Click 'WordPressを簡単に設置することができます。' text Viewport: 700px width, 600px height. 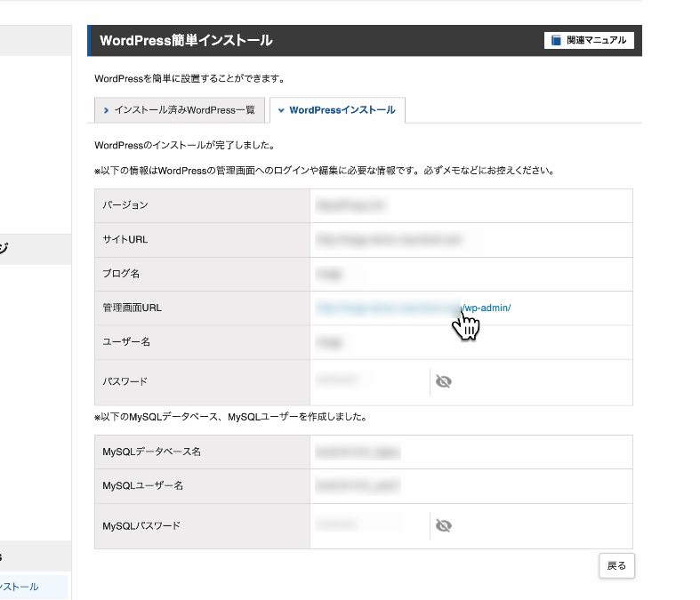(190, 79)
